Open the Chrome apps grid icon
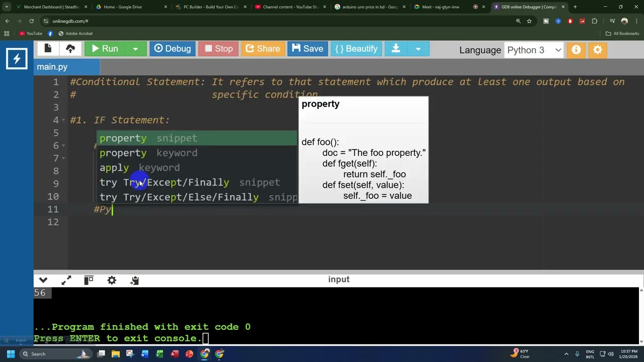The width and height of the screenshot is (644, 362). (x=7, y=34)
